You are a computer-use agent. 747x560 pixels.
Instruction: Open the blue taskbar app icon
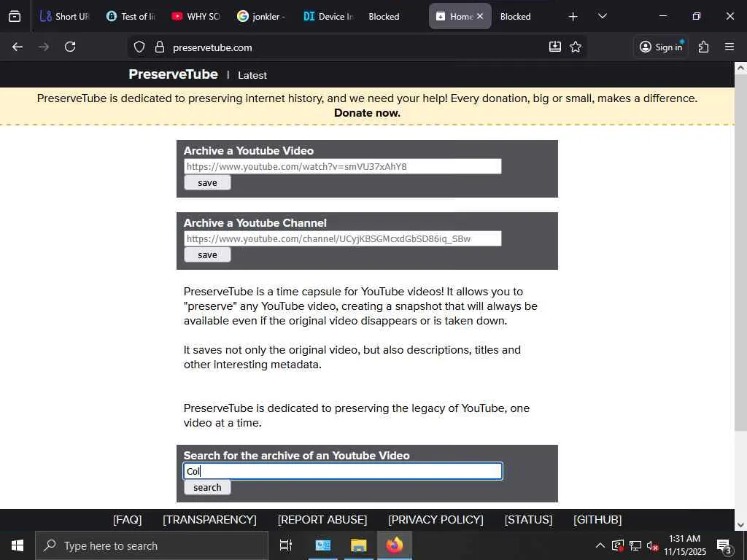point(323,545)
